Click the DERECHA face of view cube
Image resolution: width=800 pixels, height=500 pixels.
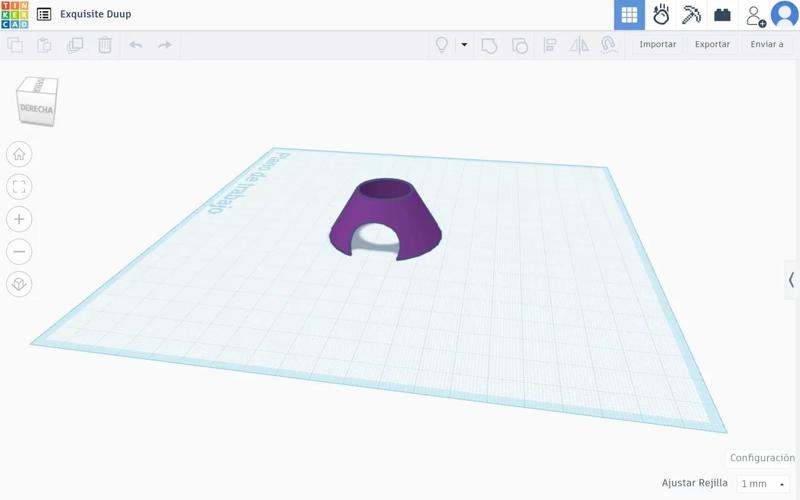click(x=36, y=109)
